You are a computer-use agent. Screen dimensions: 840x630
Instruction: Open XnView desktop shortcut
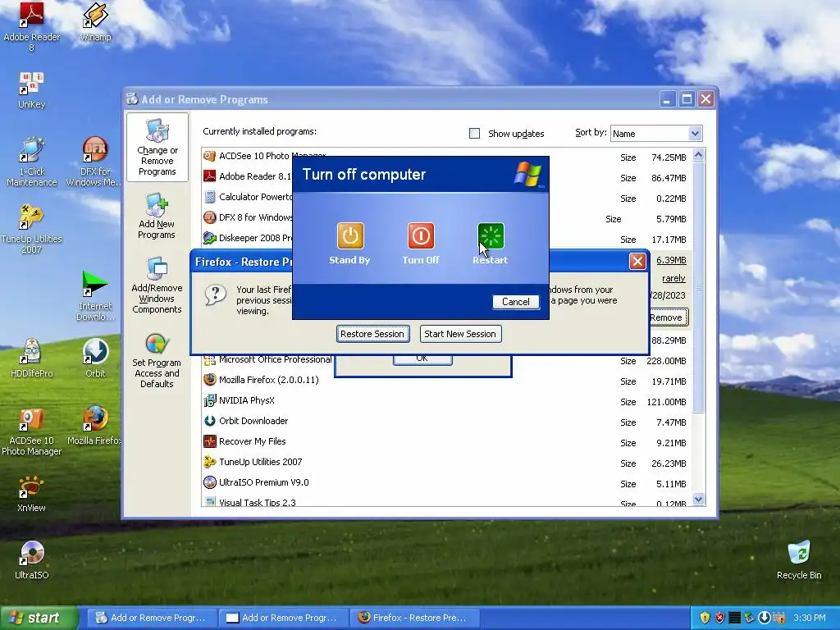point(31,493)
